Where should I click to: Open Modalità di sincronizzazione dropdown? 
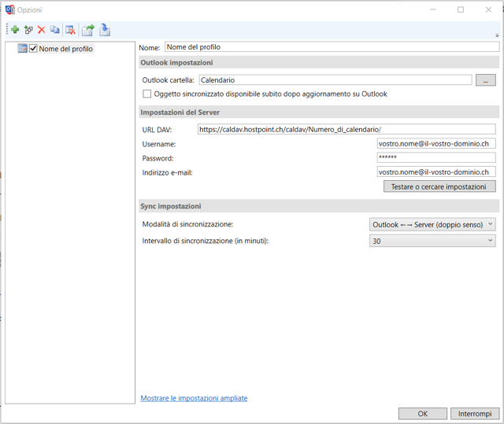[432, 224]
